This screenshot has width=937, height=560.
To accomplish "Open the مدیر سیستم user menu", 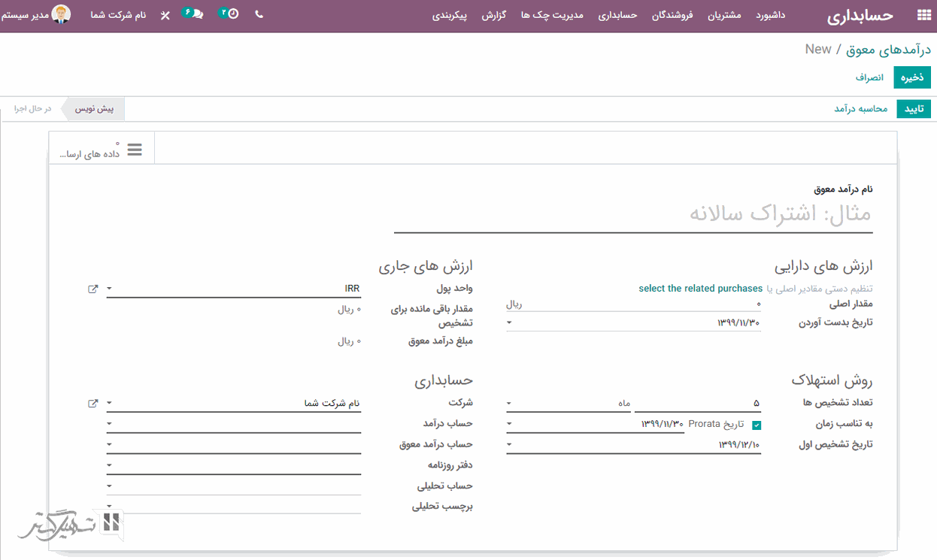I will coord(36,14).
